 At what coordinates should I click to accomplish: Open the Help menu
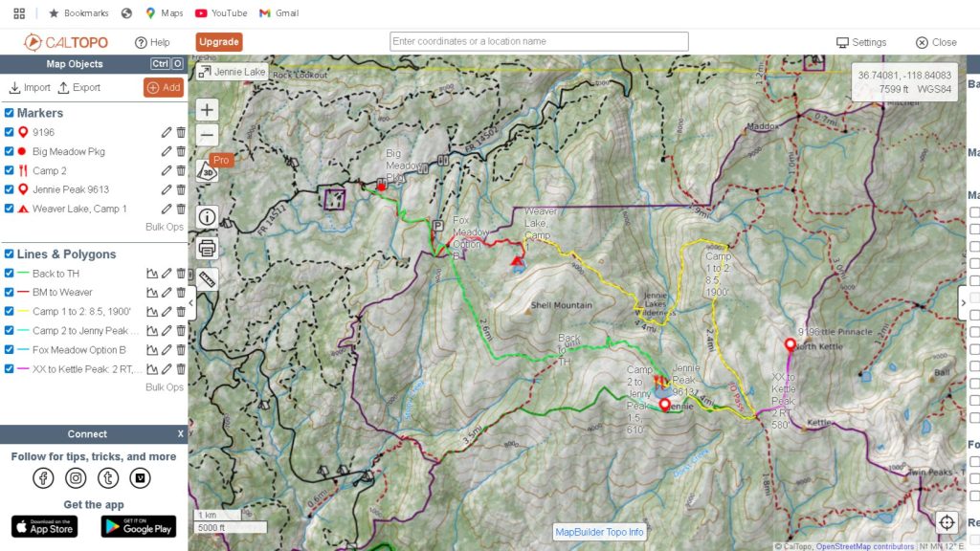click(152, 42)
